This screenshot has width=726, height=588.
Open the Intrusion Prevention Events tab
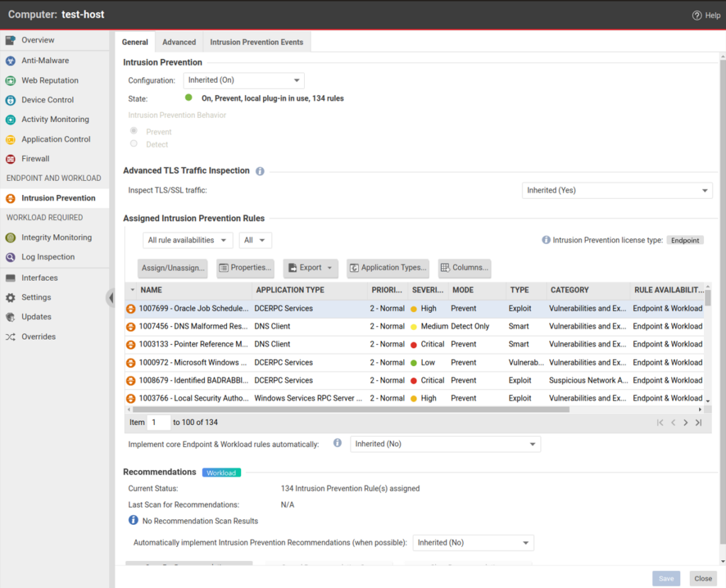257,42
